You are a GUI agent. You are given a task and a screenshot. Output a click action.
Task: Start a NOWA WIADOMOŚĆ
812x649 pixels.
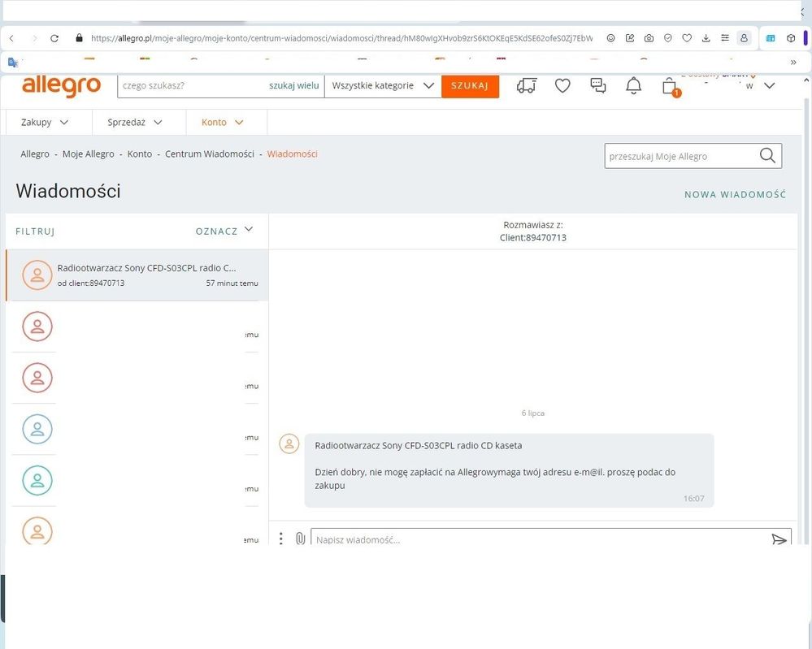735,195
